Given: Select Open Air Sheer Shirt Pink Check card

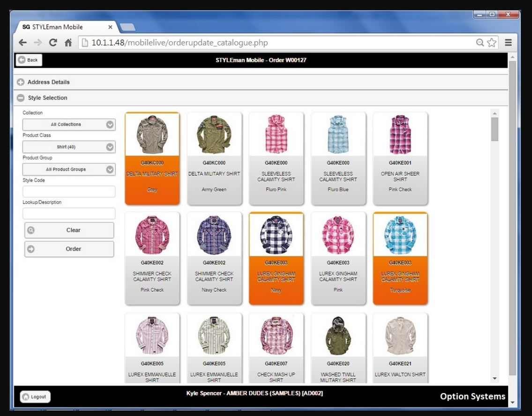Looking at the screenshot, I should (400, 158).
